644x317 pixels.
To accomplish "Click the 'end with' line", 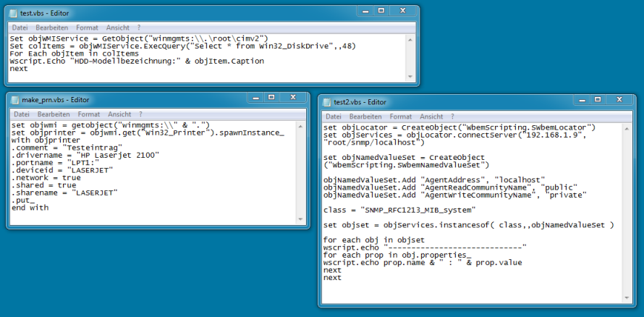I will (30, 208).
